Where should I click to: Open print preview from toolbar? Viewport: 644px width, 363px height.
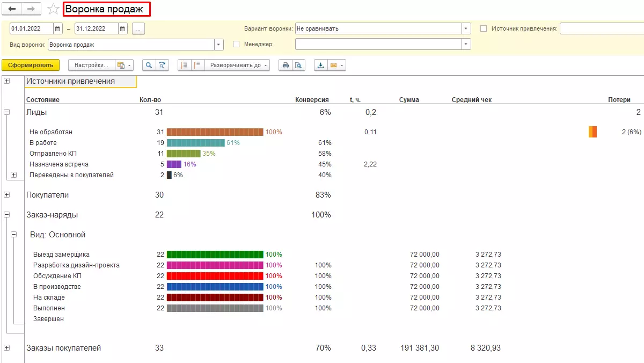[x=298, y=65]
